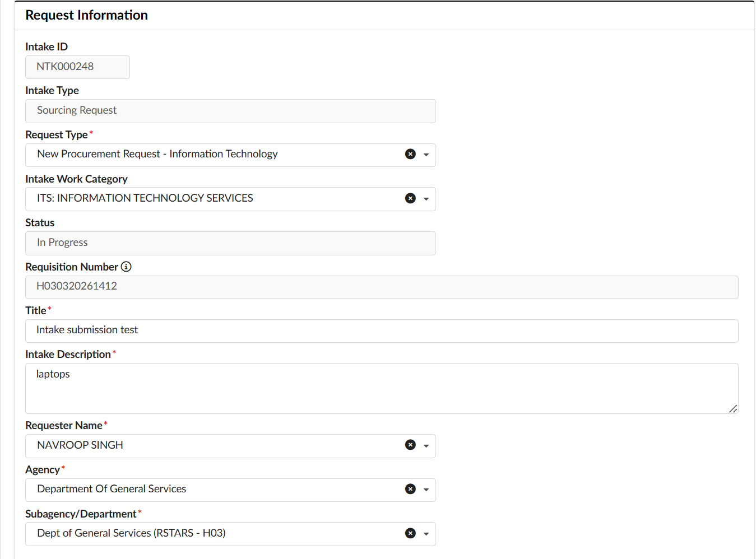This screenshot has width=756, height=559.
Task: Click the Request Information section header
Action: (86, 15)
